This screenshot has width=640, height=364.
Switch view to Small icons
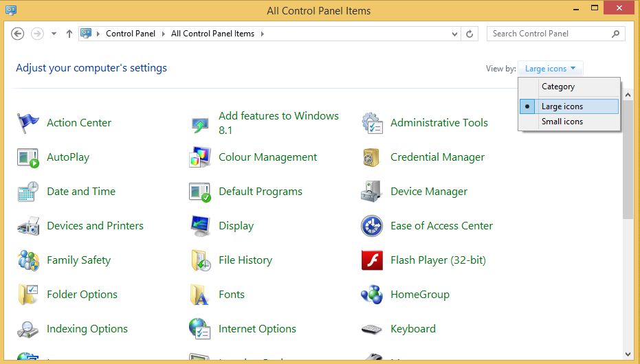[562, 122]
